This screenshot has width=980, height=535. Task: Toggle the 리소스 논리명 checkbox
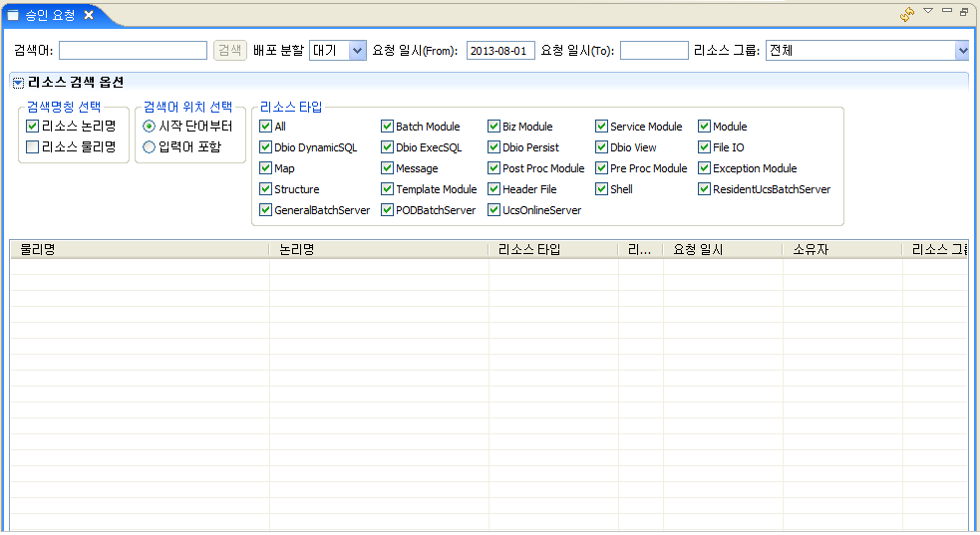tap(33, 127)
